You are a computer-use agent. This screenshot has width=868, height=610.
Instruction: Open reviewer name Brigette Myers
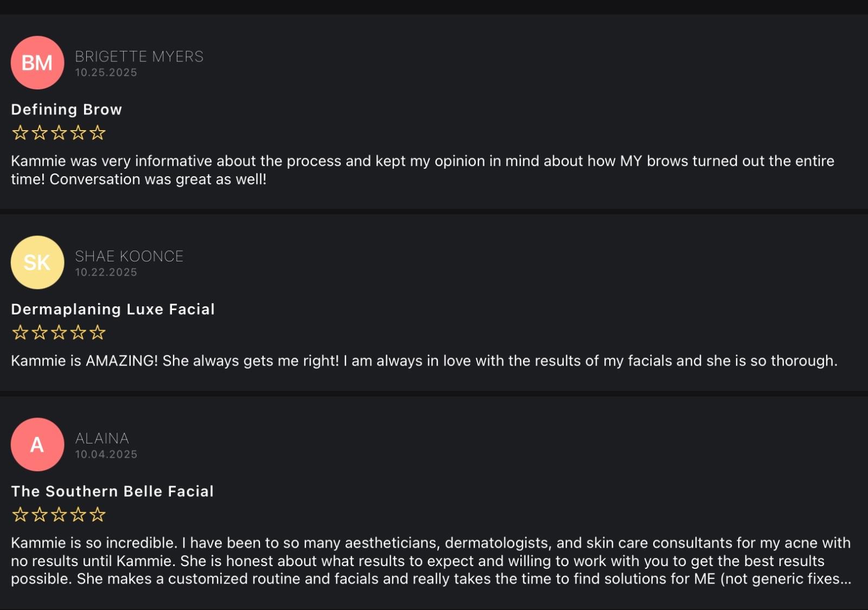point(139,56)
